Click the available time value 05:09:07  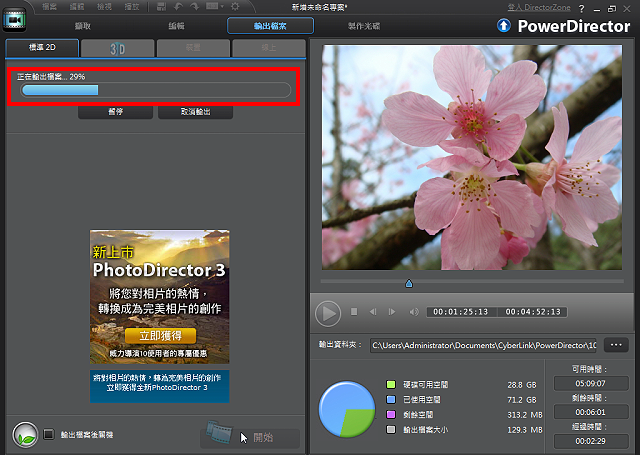point(591,383)
